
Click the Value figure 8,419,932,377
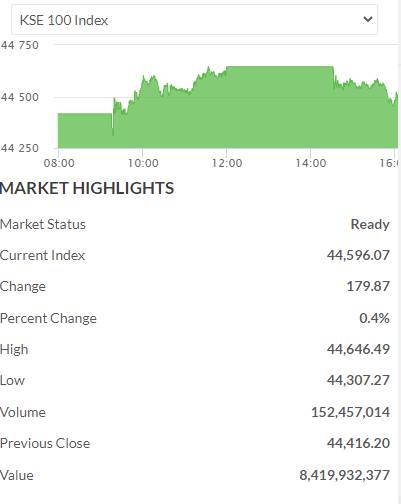345,475
